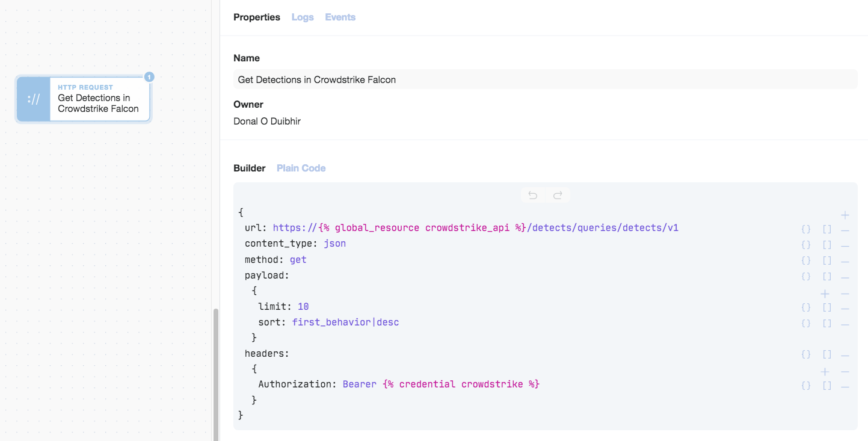The width and height of the screenshot is (868, 441).
Task: Remove the sort row
Action: click(x=845, y=324)
